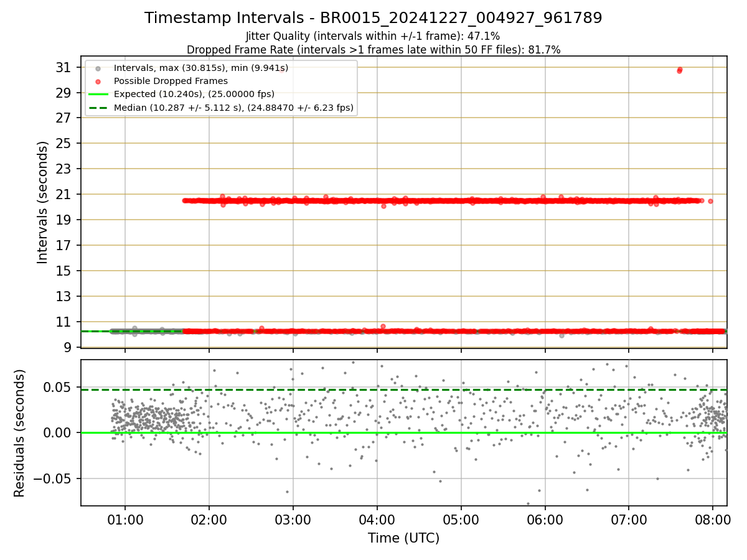Click the x-axis tick label '05:00'
This screenshot has width=747, height=560.
461,520
